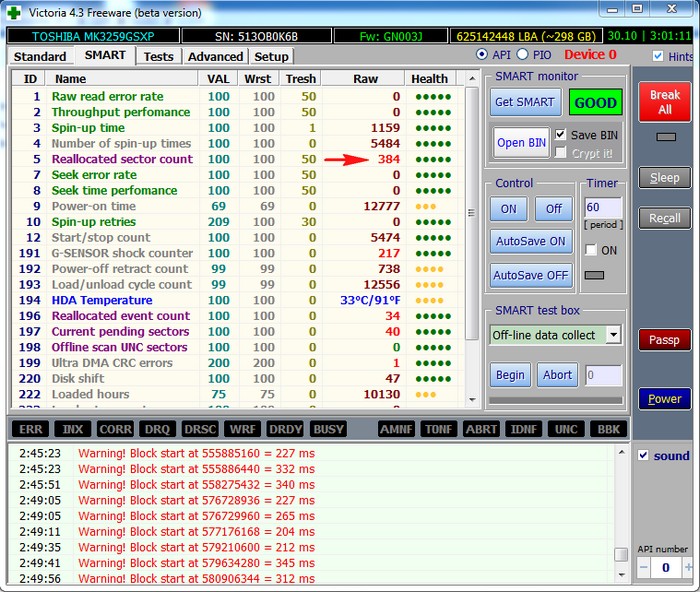Click the SMART table vertical scrollbar

tap(471, 212)
